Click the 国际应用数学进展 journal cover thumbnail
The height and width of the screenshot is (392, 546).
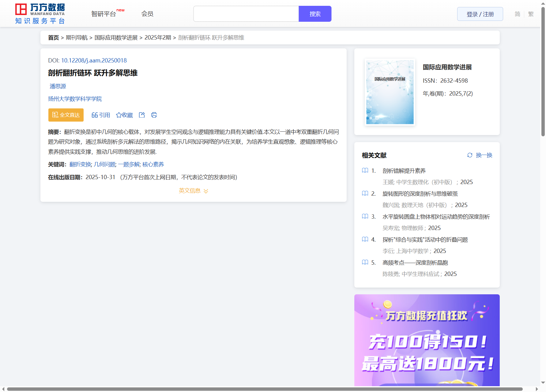[390, 92]
